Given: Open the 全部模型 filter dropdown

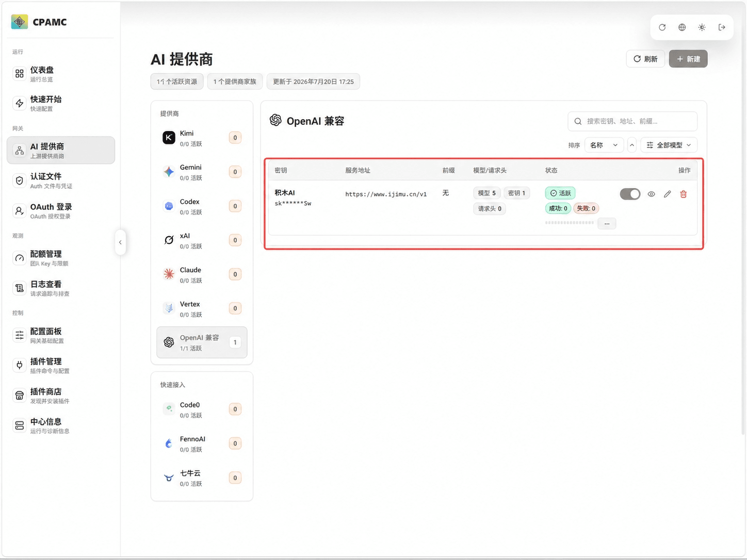Looking at the screenshot, I should [x=669, y=145].
